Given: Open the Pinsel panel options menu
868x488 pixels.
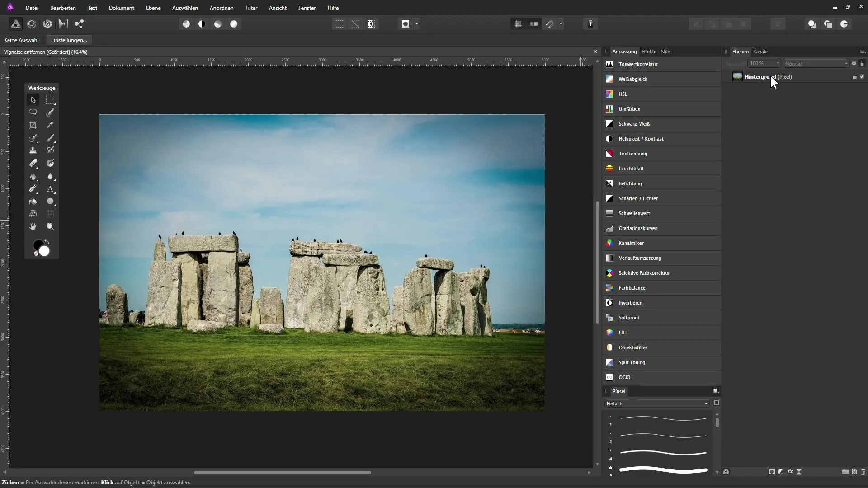Looking at the screenshot, I should 716,391.
